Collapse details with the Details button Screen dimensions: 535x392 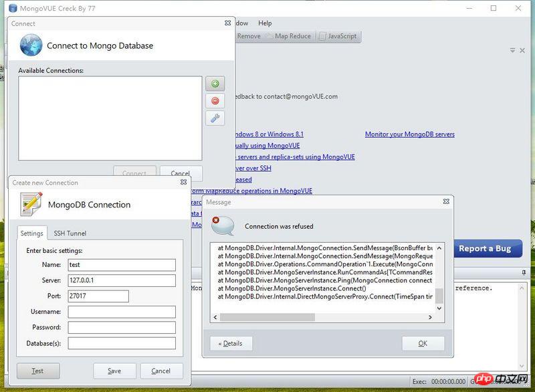pos(231,344)
